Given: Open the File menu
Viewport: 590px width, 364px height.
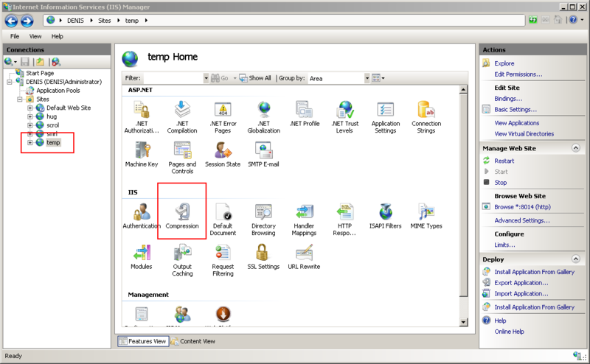Looking at the screenshot, I should [15, 37].
